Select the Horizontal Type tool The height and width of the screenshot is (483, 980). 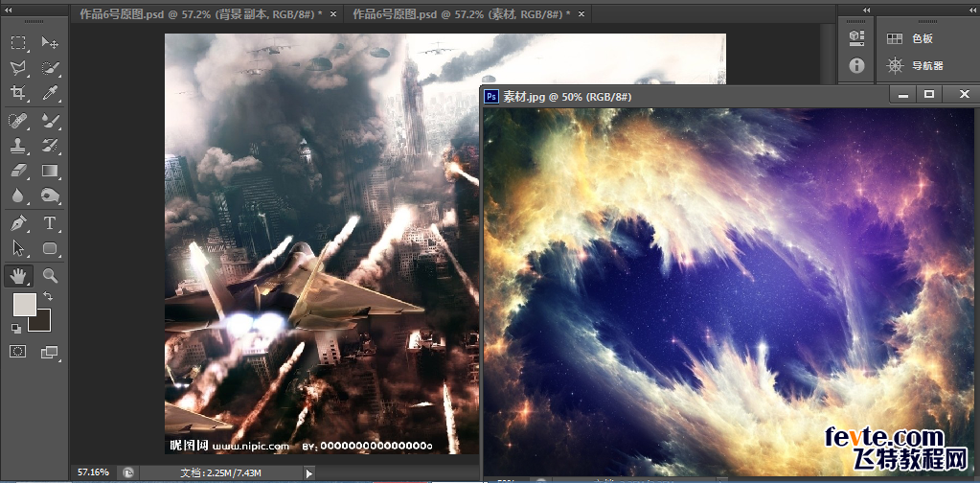[x=50, y=223]
